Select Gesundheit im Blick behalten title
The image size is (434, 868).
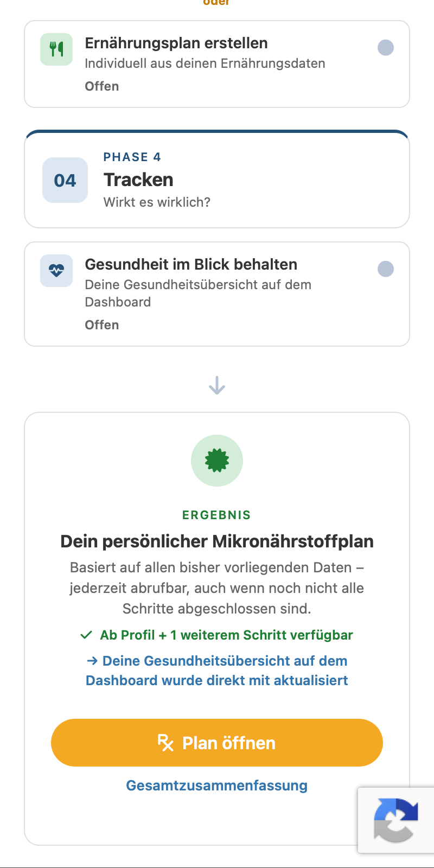point(191,265)
